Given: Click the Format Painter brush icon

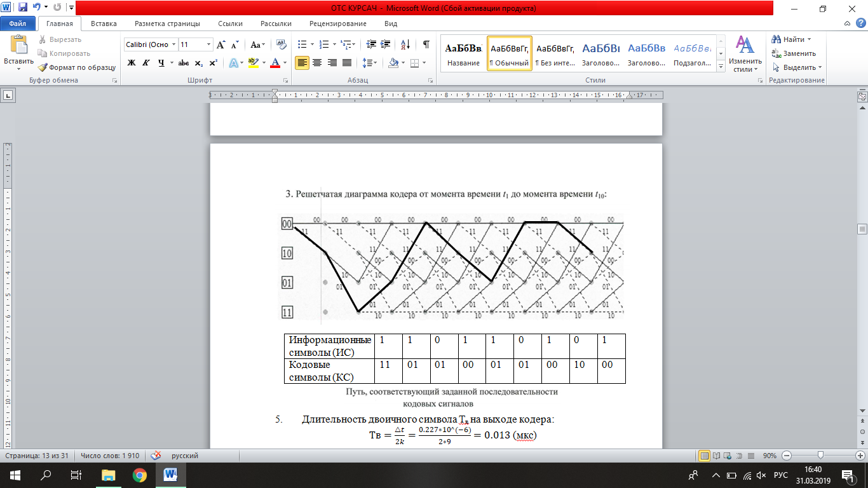Looking at the screenshot, I should coord(43,67).
